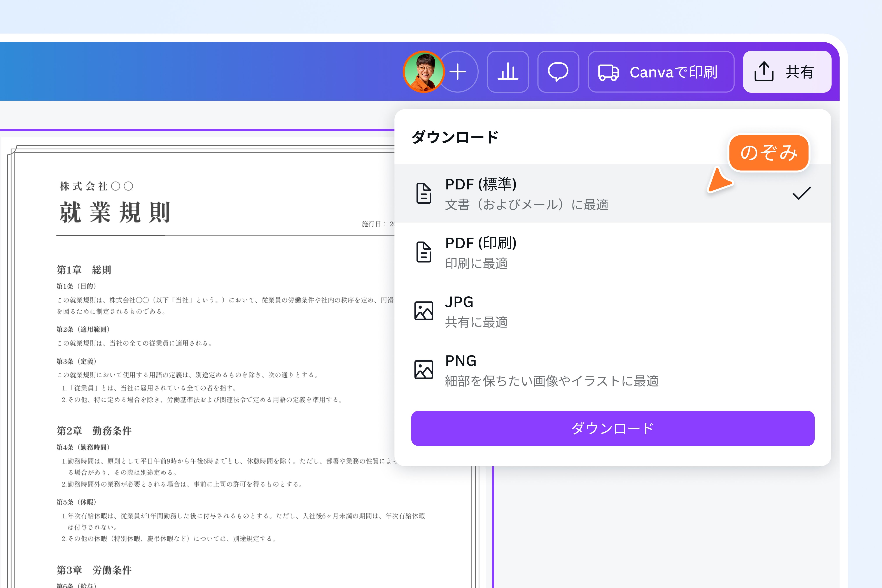882x588 pixels.
Task: Click the image icon beside PNG
Action: coord(424,370)
